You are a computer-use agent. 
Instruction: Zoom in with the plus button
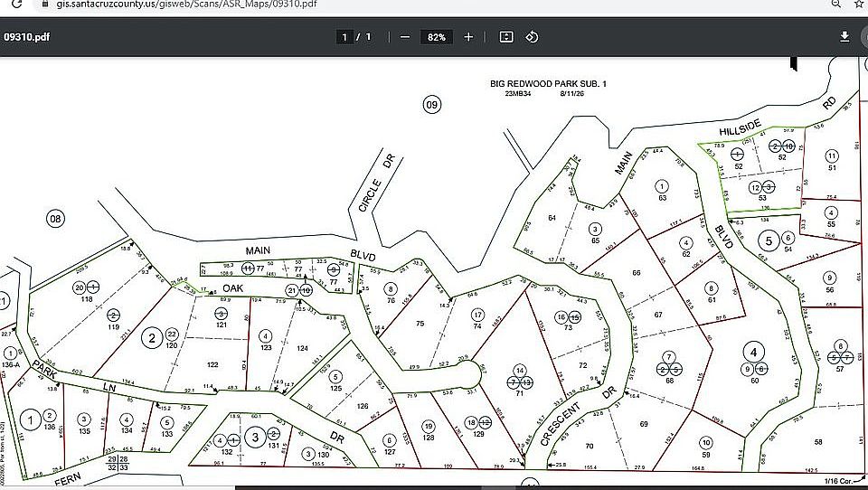point(468,37)
